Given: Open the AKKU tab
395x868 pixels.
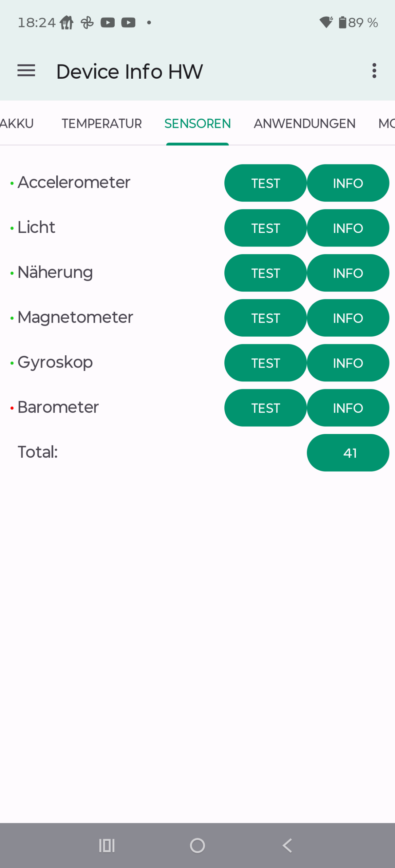Looking at the screenshot, I should pyautogui.click(x=17, y=123).
